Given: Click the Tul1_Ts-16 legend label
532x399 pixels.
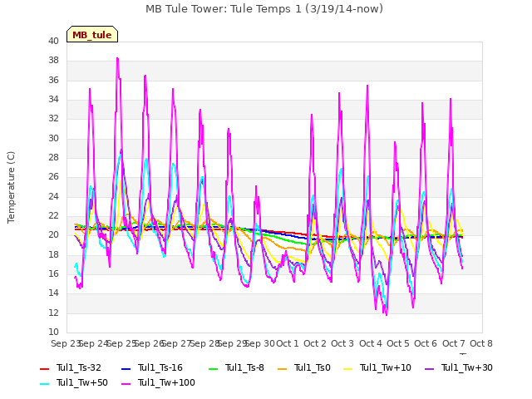Looking at the screenshot, I should (x=160, y=367).
